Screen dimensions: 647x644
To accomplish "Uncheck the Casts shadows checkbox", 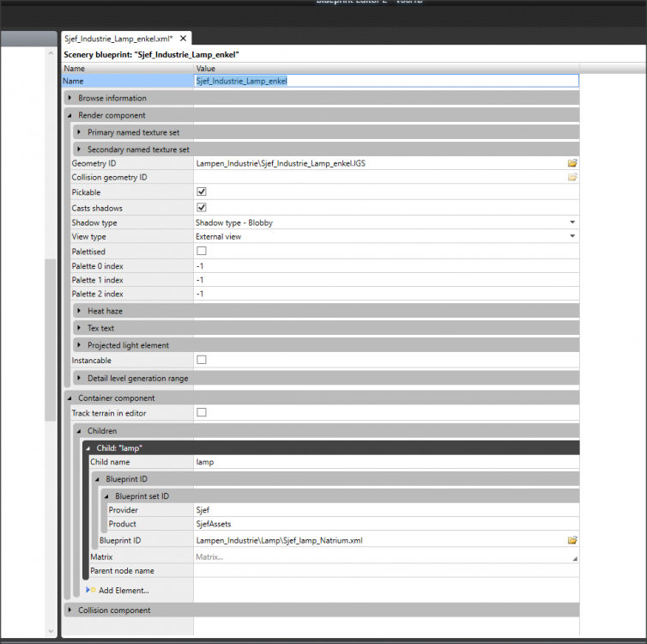I will (202, 208).
